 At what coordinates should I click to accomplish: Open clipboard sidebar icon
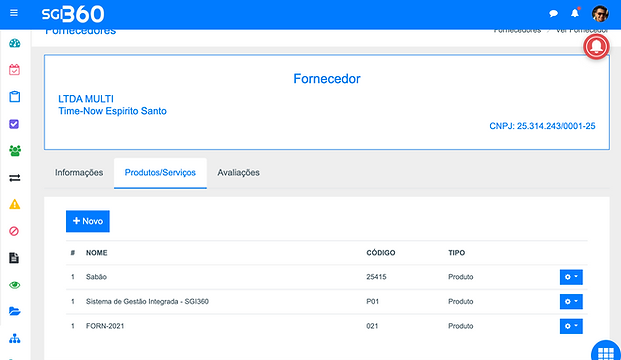click(15, 97)
